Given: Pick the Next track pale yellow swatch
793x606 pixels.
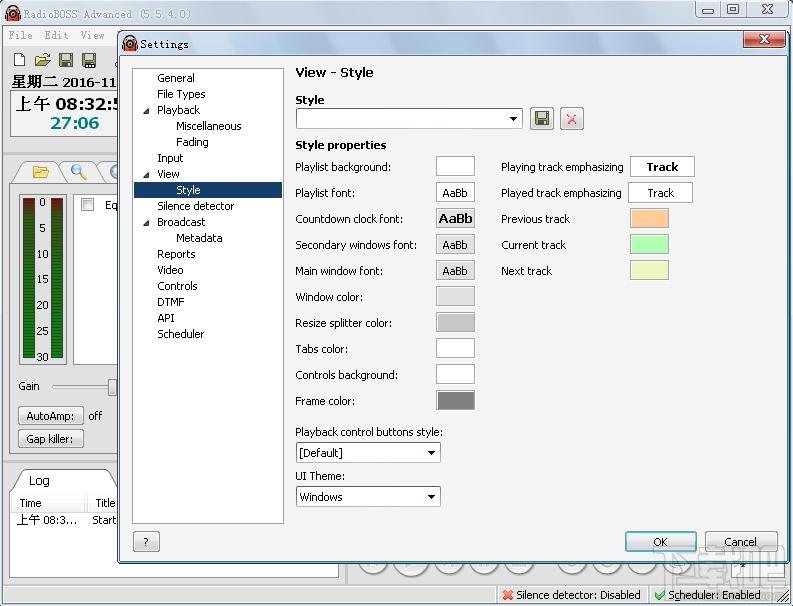Looking at the screenshot, I should pos(649,270).
